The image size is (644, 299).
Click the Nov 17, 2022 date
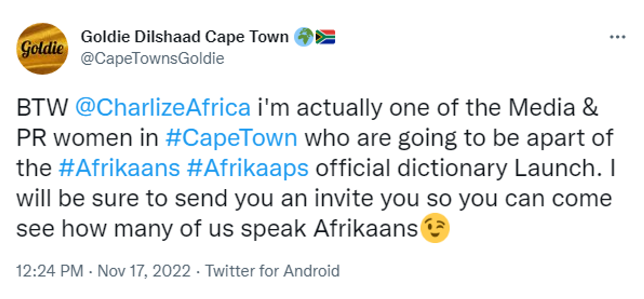coord(144,271)
